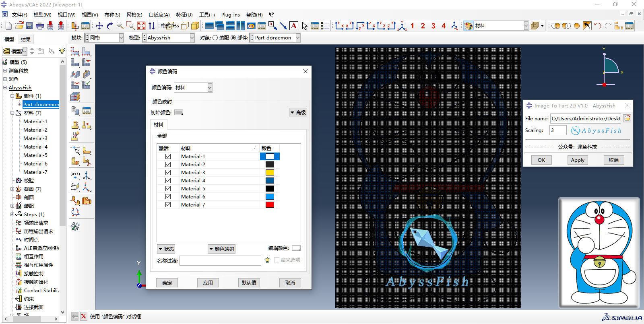644x324 pixels.
Task: Click the Seed Part icon in toolbox
Action: (75, 51)
